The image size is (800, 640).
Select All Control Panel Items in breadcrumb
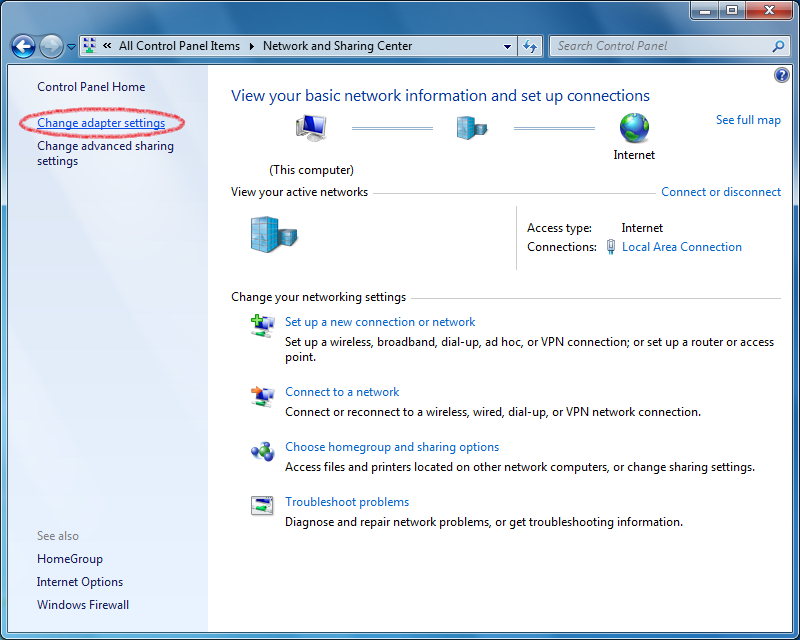pos(179,46)
